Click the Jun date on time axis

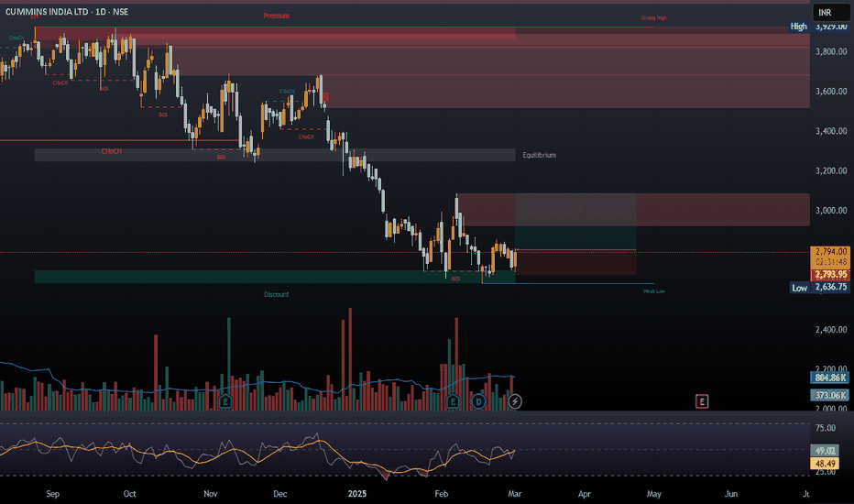click(731, 494)
